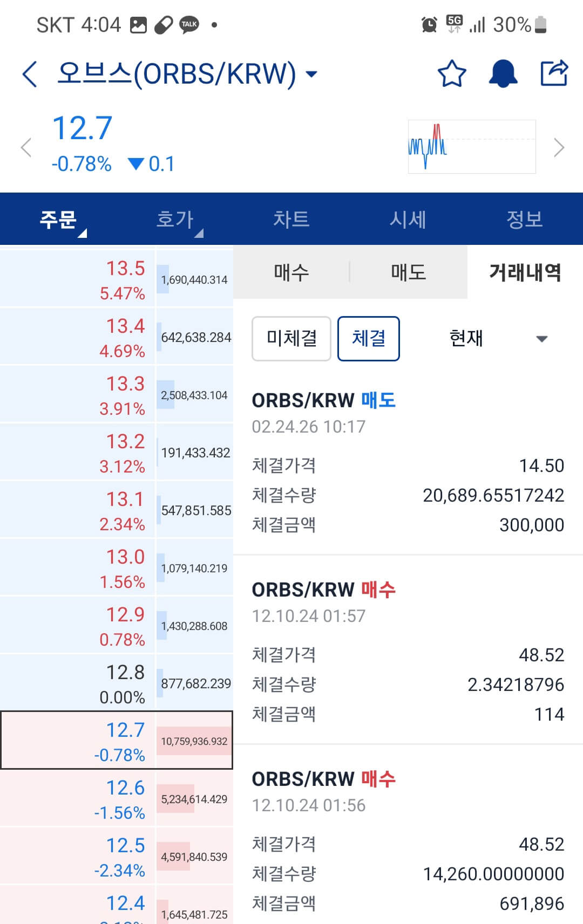Tap volume 1,079,140.219 in order book

pos(194,569)
